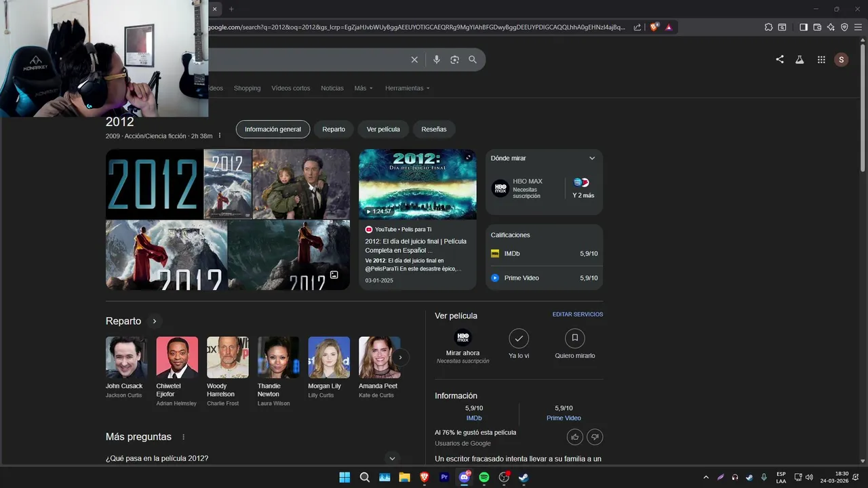Open options dots beside Más preguntas
This screenshot has height=488, width=868.
pos(183,437)
